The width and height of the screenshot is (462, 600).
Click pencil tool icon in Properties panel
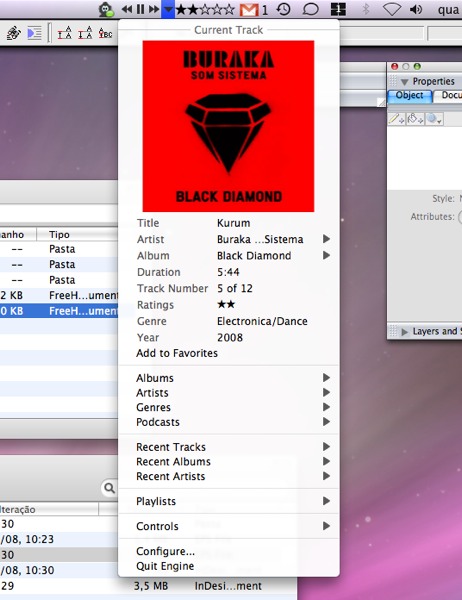coord(396,119)
